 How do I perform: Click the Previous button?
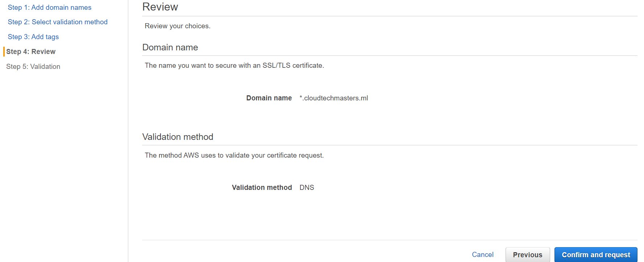click(x=528, y=254)
